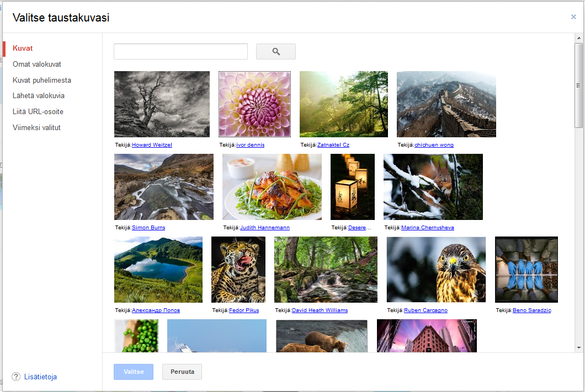This screenshot has width=585, height=392.
Task: Click the scrollbar down arrow
Action: coord(578,348)
